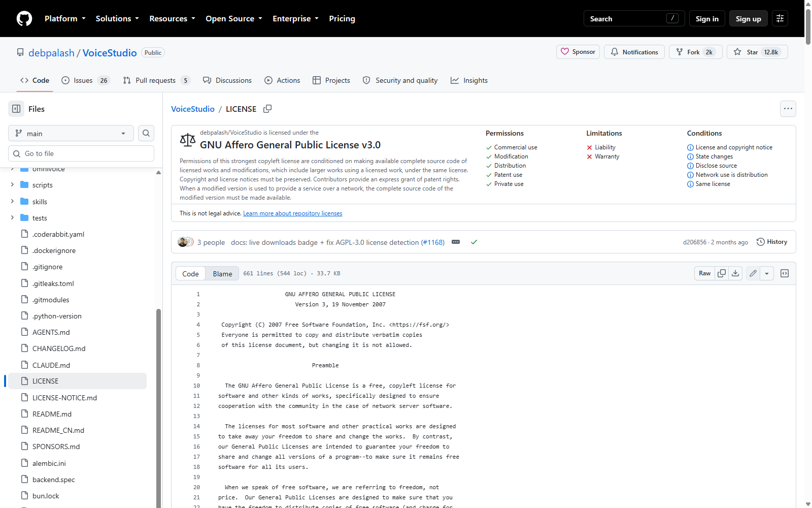This screenshot has width=812, height=508.
Task: Go to the GitHub homepage logo
Action: point(24,19)
